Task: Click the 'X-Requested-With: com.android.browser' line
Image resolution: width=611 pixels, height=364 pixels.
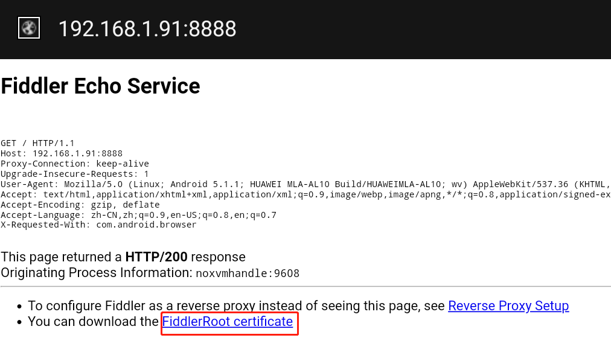Action: [98, 225]
